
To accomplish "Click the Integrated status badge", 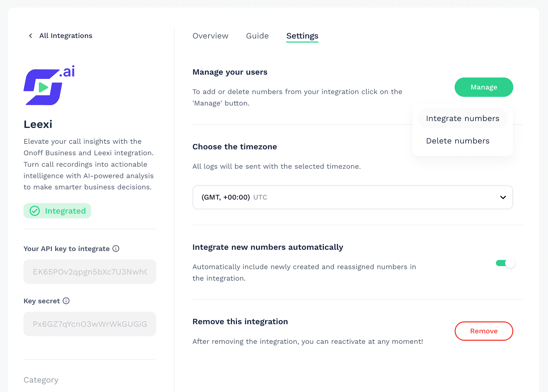I will (57, 211).
